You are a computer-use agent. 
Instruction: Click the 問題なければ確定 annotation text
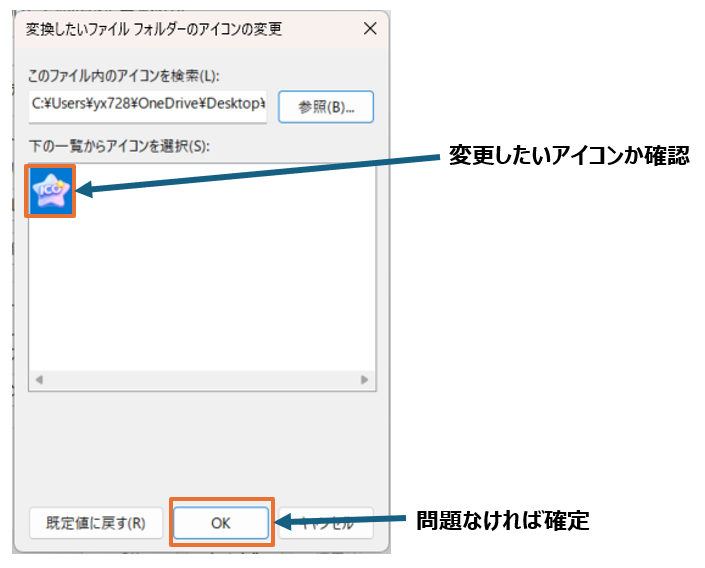pos(502,520)
